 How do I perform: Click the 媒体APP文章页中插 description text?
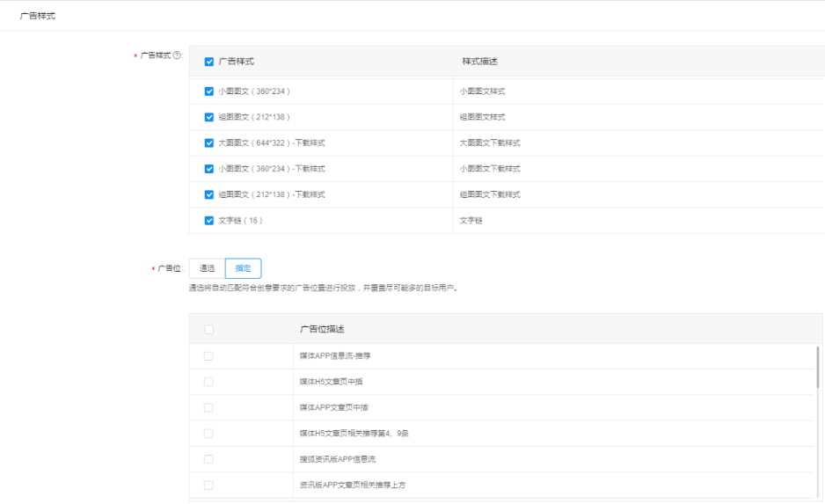pyautogui.click(x=334, y=408)
